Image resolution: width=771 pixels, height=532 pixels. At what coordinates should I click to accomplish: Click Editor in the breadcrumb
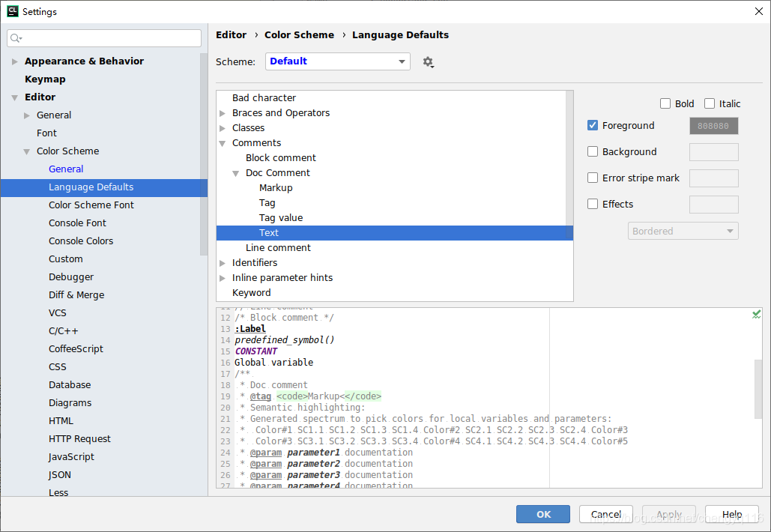[x=231, y=35]
